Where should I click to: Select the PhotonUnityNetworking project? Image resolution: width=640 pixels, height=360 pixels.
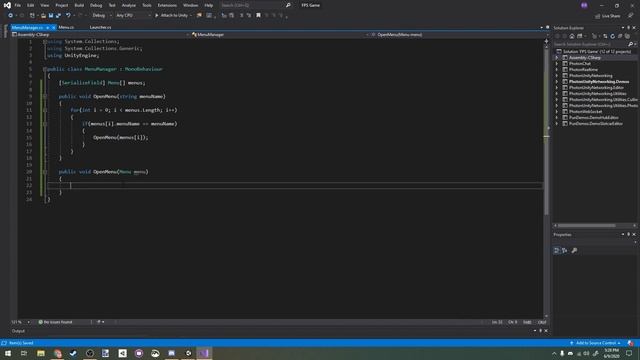[591, 76]
